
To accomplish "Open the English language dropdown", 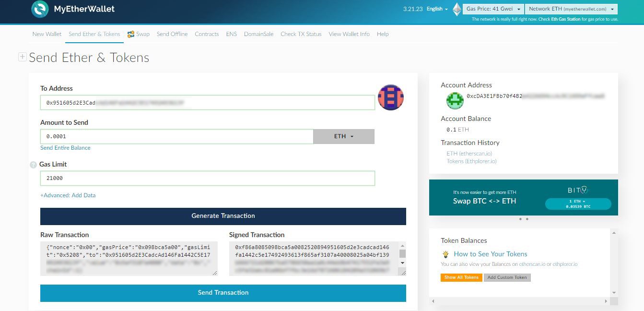I will [x=437, y=9].
